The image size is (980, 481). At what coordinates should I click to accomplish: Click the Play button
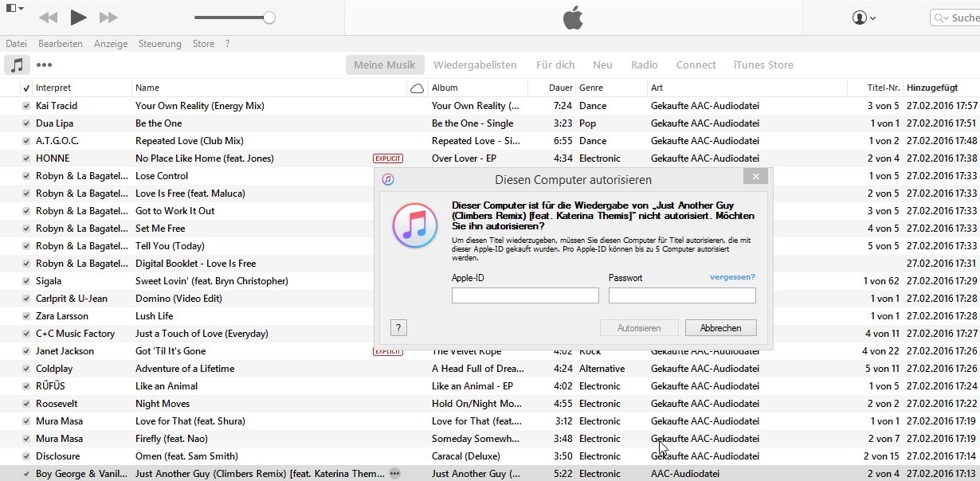click(x=78, y=17)
